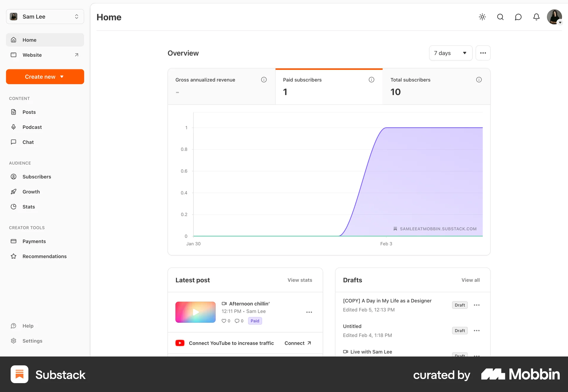Open the search tool
The image size is (568, 392).
pyautogui.click(x=500, y=17)
